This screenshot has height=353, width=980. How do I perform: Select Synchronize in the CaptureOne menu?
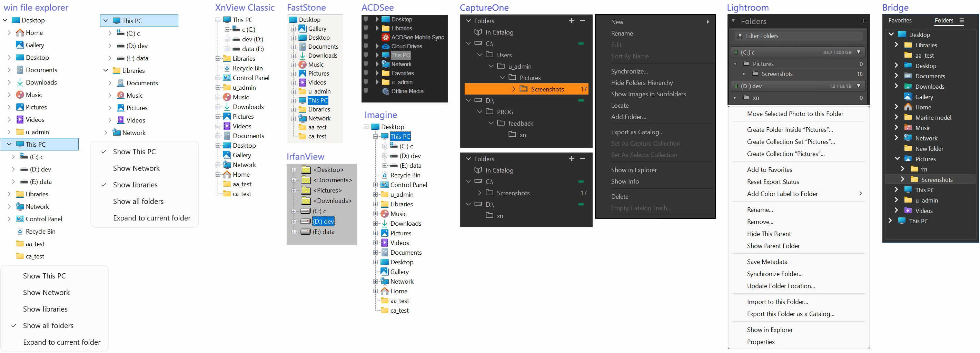(x=630, y=71)
